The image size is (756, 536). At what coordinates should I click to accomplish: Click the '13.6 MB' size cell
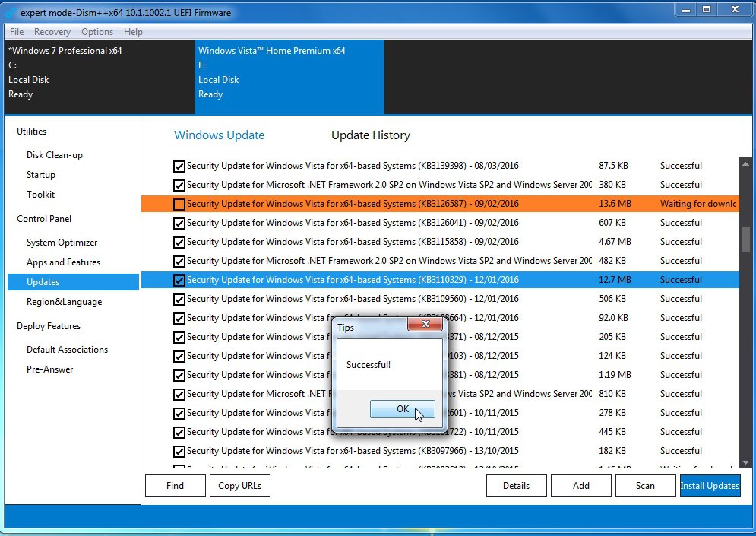(x=615, y=204)
